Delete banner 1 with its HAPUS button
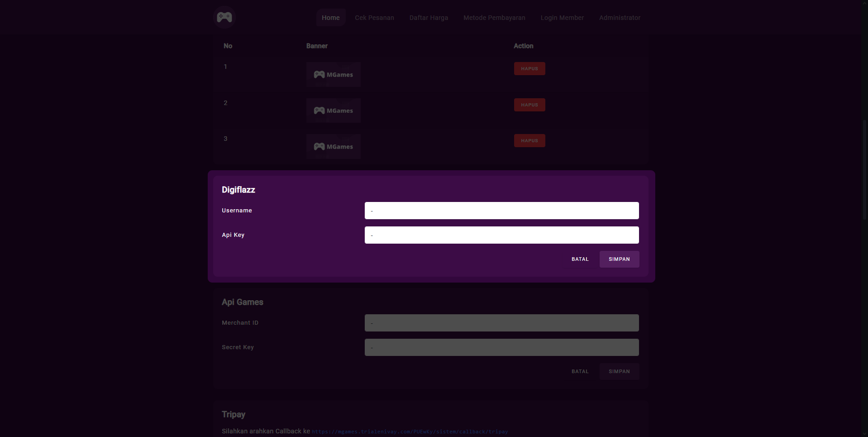The height and width of the screenshot is (437, 868). click(529, 69)
